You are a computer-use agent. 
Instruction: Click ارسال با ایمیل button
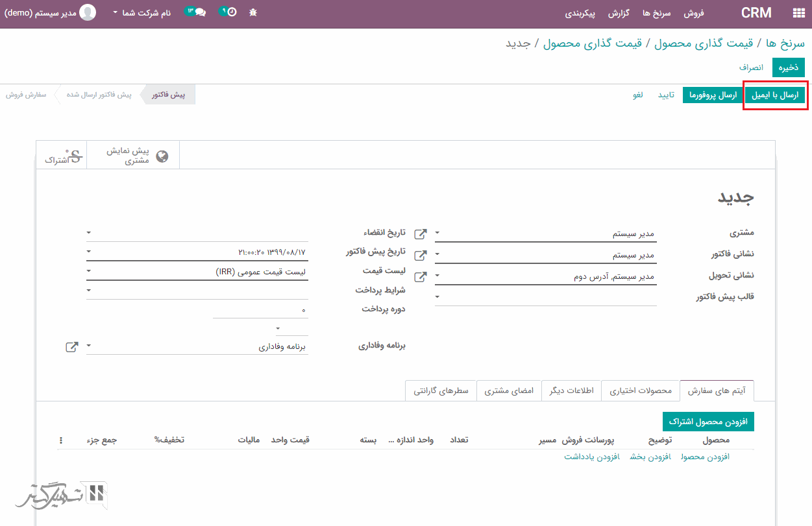point(775,95)
